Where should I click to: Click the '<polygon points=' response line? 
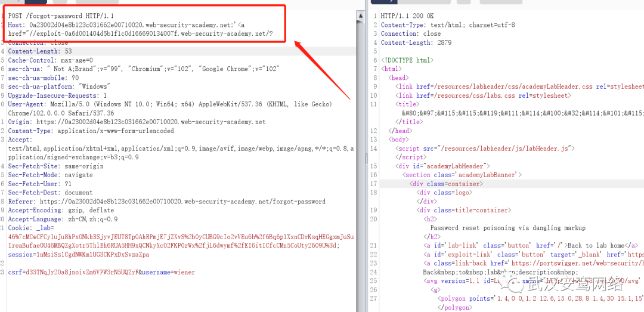[540, 299]
